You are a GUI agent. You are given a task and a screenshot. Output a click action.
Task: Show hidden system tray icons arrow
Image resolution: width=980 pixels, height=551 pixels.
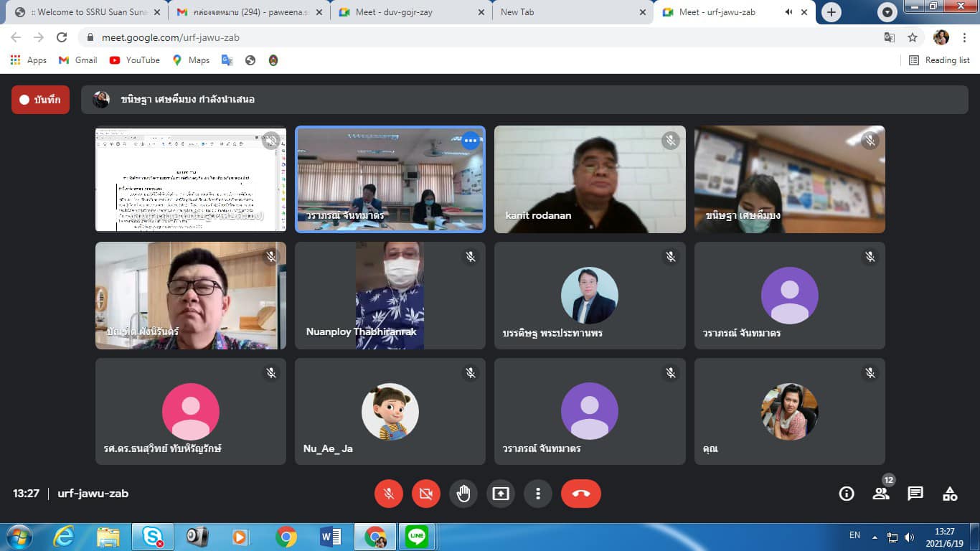tap(875, 537)
